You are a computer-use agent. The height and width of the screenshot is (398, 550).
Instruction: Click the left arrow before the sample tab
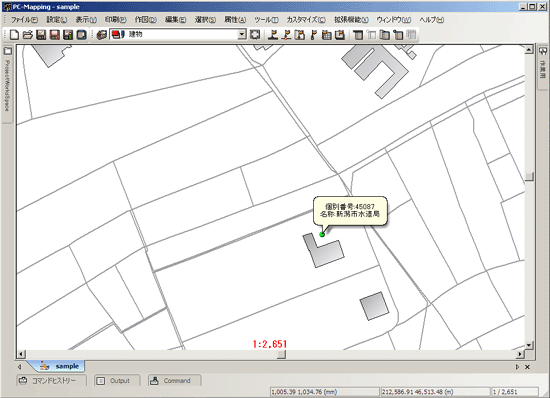(x=20, y=367)
